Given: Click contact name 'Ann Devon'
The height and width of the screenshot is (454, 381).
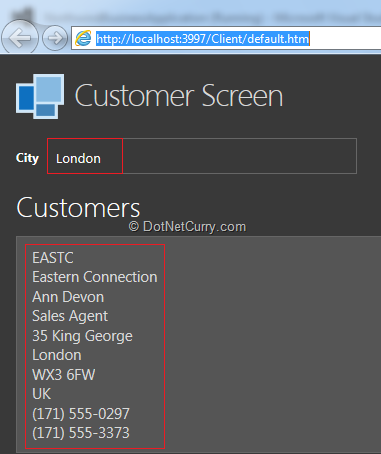Looking at the screenshot, I should coord(68,297).
